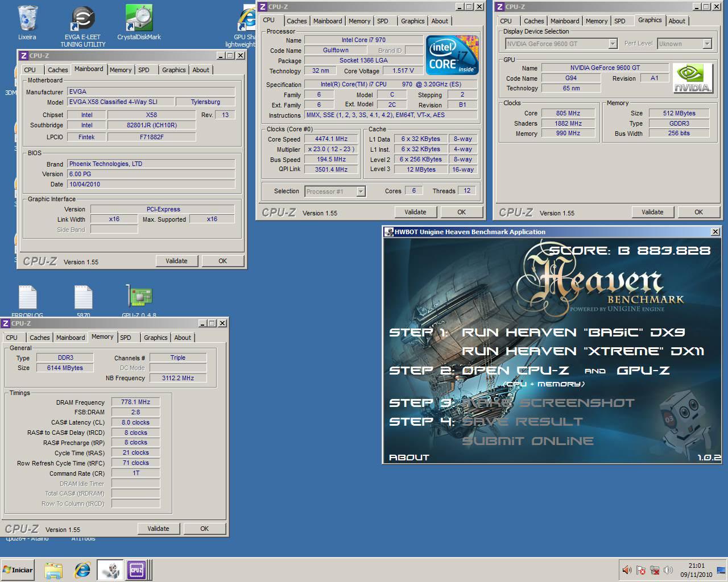Click the DRAM Frequency 778.1 MHz value

(135, 402)
